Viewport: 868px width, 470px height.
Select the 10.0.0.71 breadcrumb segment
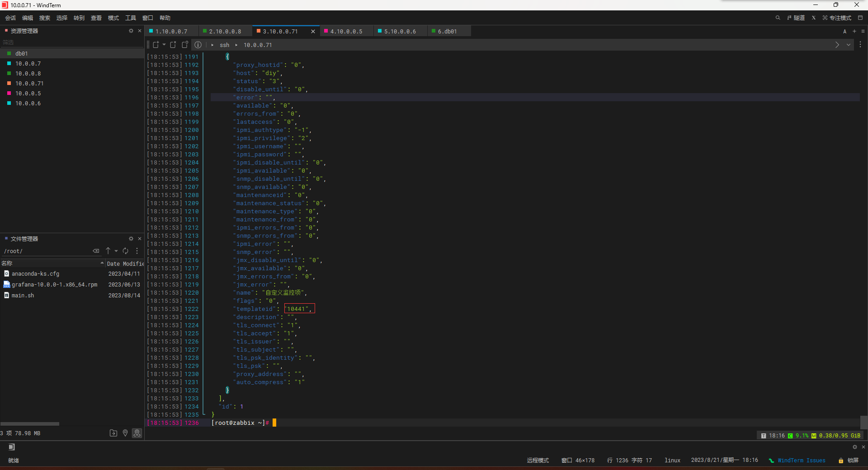(x=258, y=45)
